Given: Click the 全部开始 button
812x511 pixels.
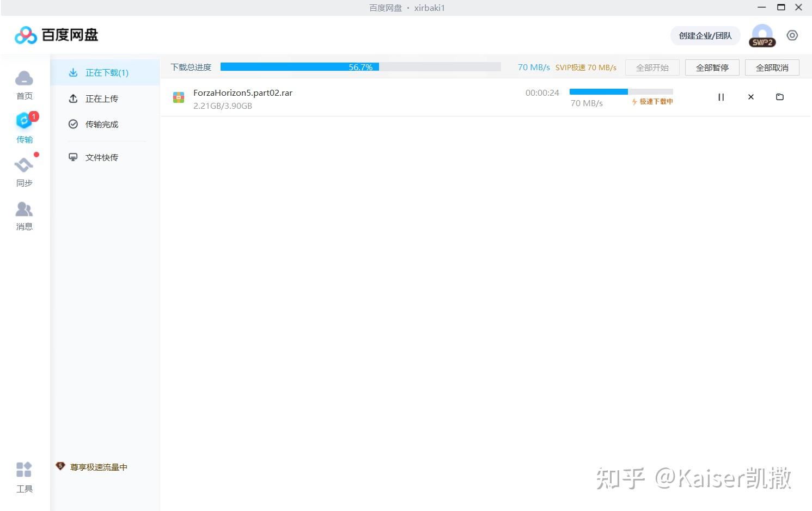Looking at the screenshot, I should click(x=652, y=67).
